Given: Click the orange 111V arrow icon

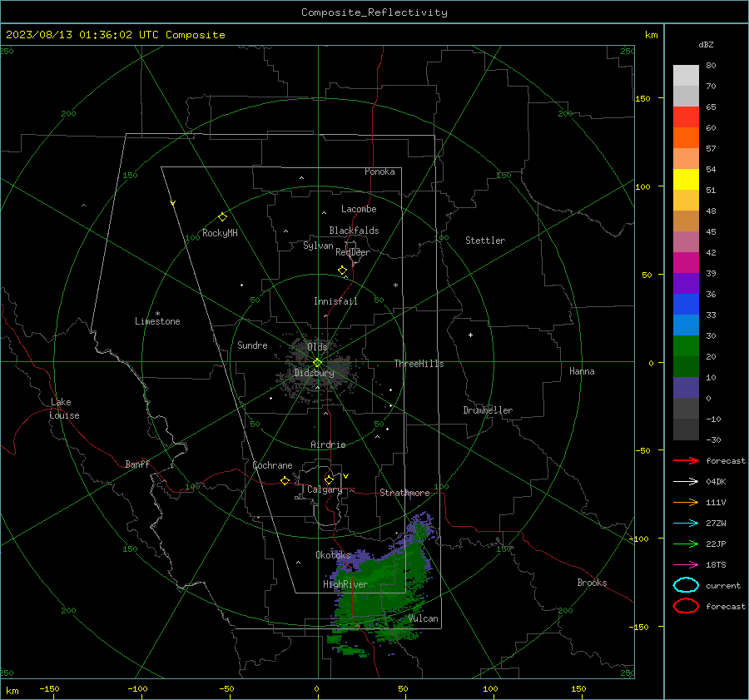Looking at the screenshot, I should click(x=686, y=502).
